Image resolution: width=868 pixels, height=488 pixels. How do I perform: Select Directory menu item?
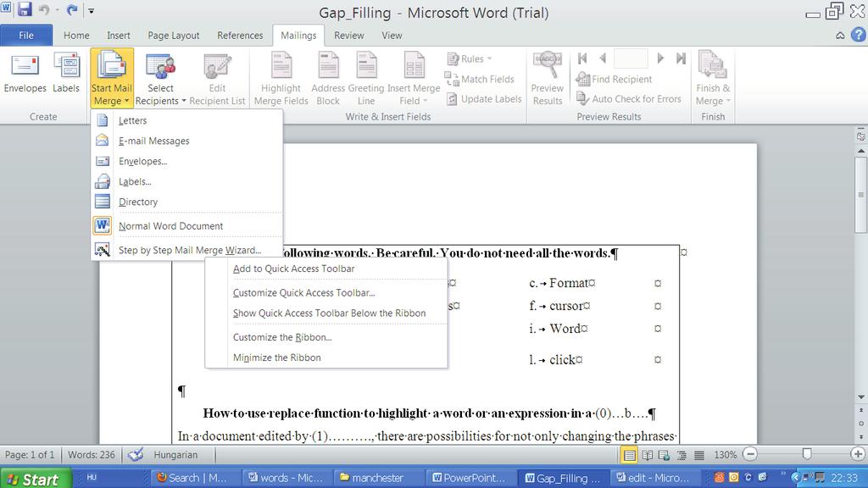click(x=187, y=202)
